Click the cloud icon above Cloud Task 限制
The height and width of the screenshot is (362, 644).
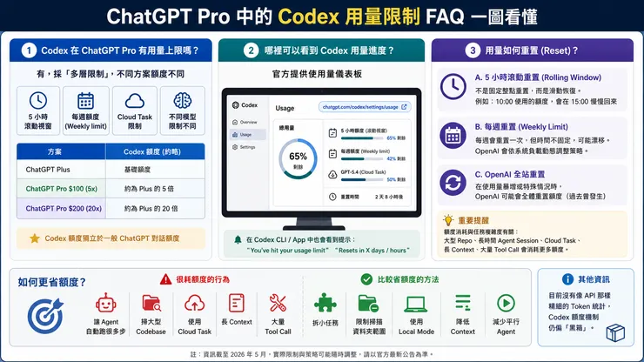pyautogui.click(x=135, y=101)
